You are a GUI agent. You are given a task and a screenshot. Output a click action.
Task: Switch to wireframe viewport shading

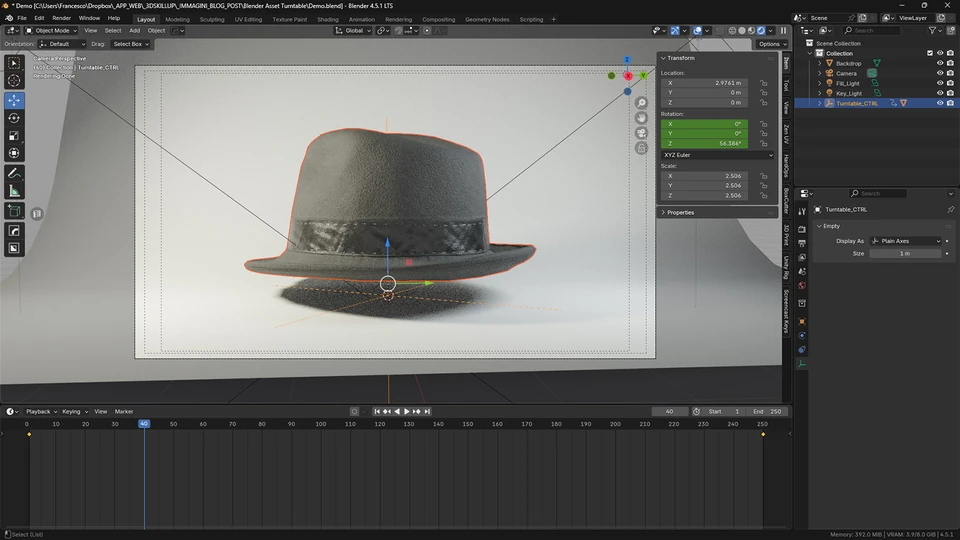(732, 31)
